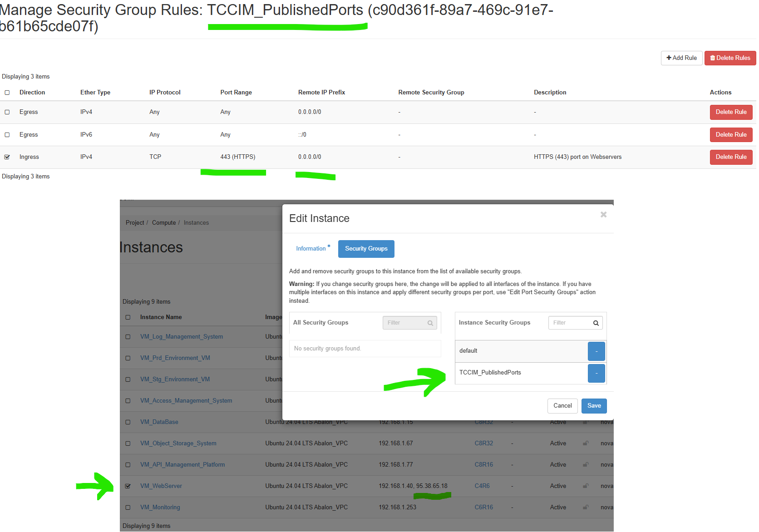The height and width of the screenshot is (532, 759).
Task: Open the Compute breadcrumb link
Action: (164, 223)
